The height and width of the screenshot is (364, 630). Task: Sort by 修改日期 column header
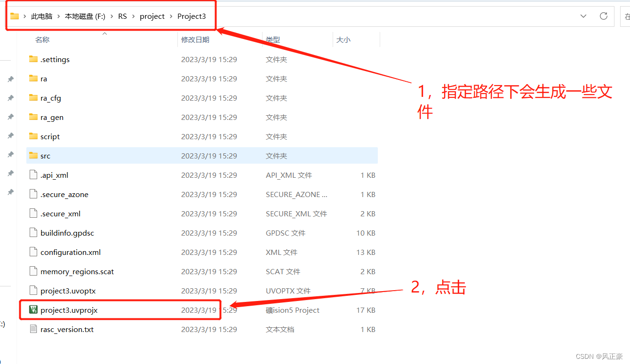click(195, 40)
